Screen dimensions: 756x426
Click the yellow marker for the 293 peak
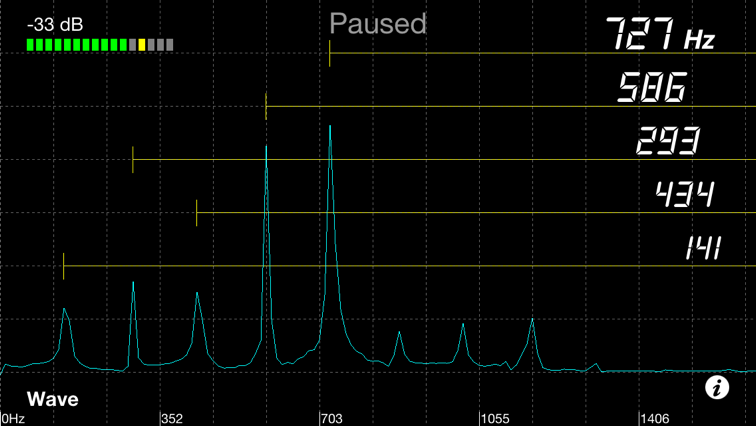tap(133, 160)
